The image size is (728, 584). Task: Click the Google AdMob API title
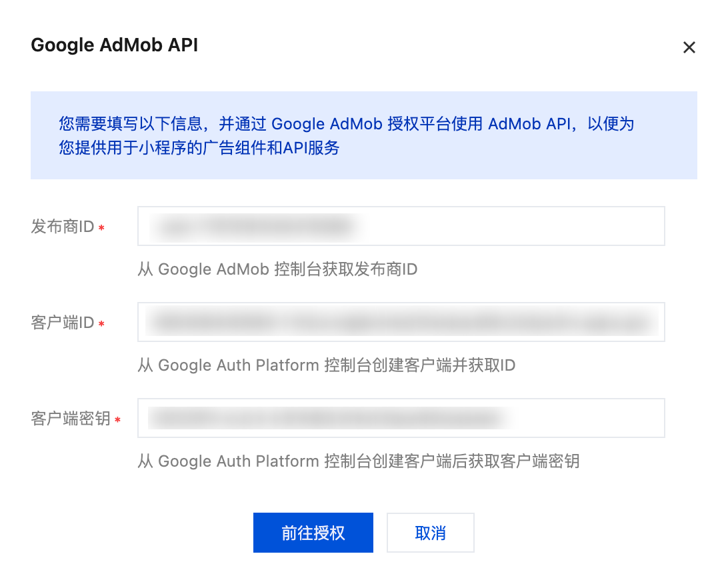click(x=114, y=45)
